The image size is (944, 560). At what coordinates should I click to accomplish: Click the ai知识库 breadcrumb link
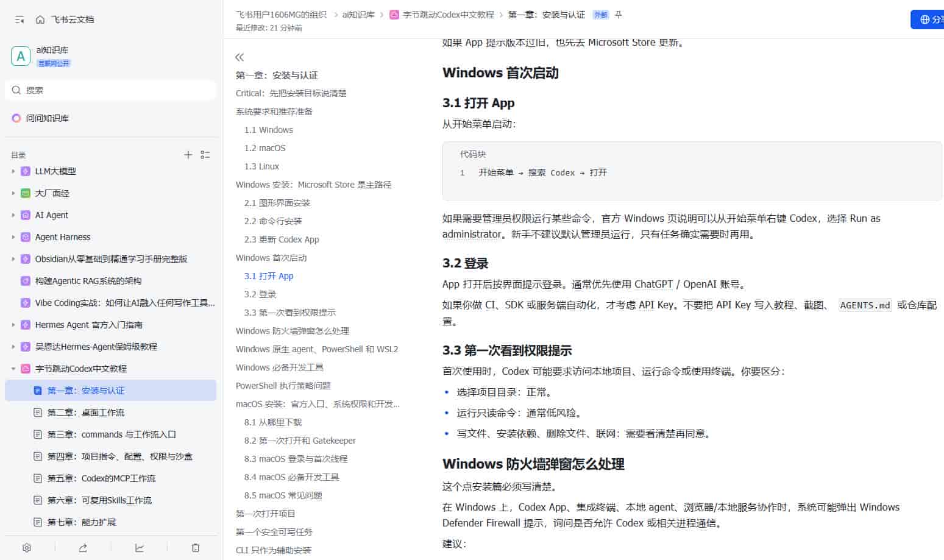[358, 15]
